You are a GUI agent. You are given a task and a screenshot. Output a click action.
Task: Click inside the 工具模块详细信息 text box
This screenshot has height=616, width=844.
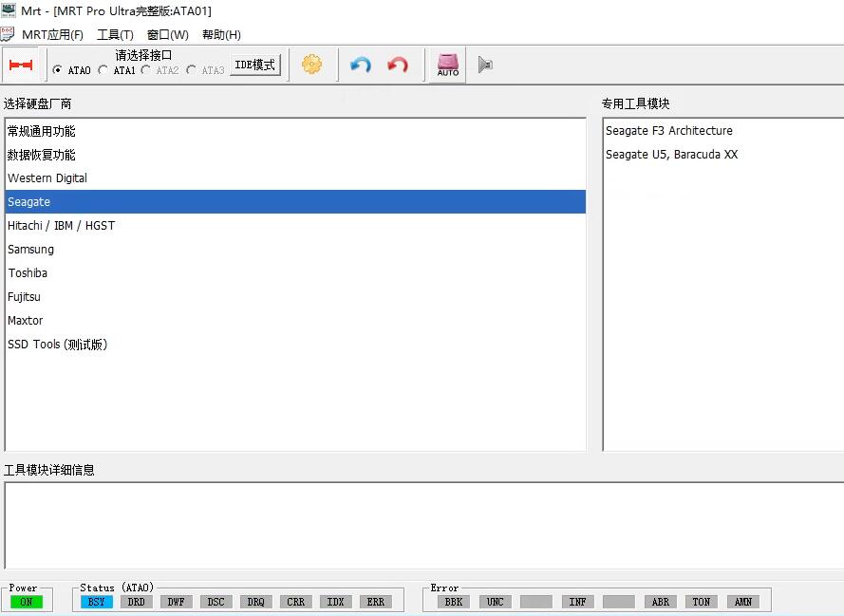pyautogui.click(x=424, y=525)
